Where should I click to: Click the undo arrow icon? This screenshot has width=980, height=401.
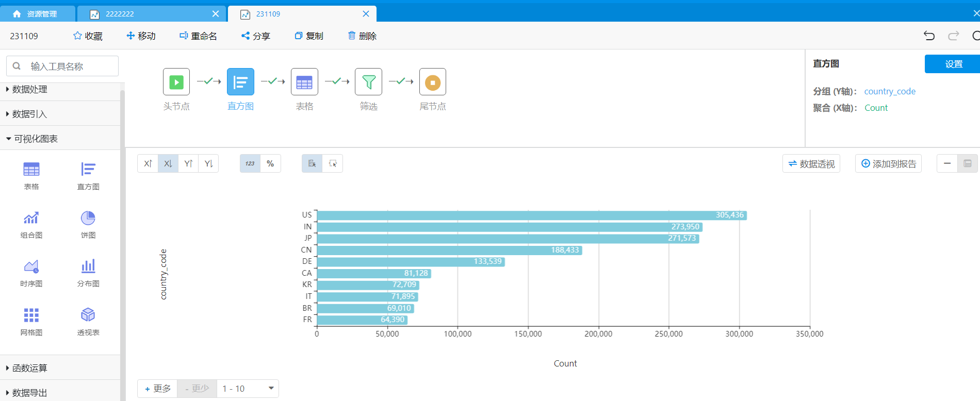coord(929,36)
